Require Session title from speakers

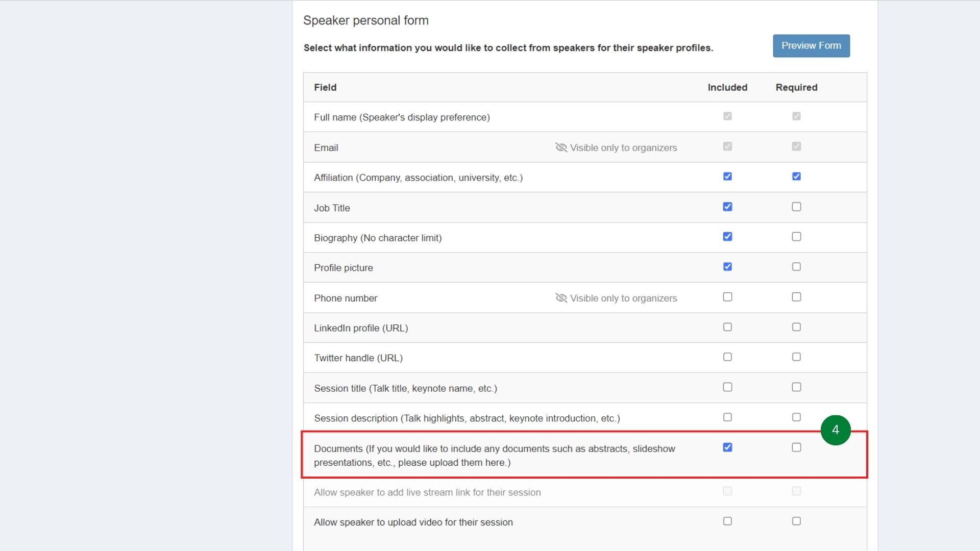coord(796,387)
